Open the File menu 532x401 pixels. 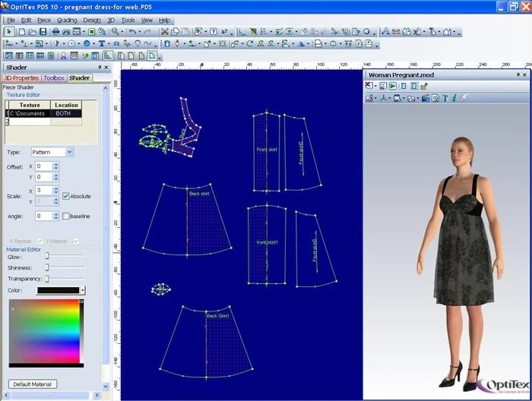(x=11, y=21)
